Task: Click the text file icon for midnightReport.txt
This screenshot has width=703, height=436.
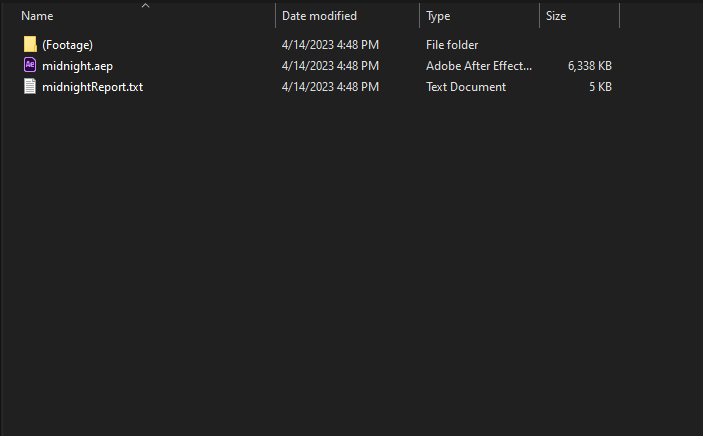Action: [30, 86]
